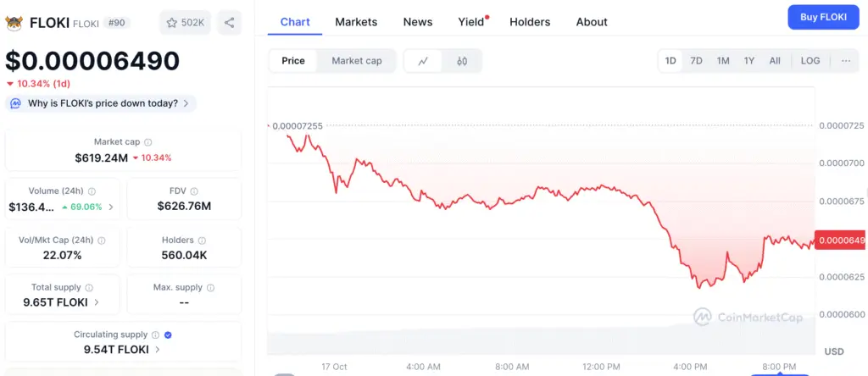Image resolution: width=868 pixels, height=376 pixels.
Task: Open the Markets tab
Action: click(x=356, y=22)
